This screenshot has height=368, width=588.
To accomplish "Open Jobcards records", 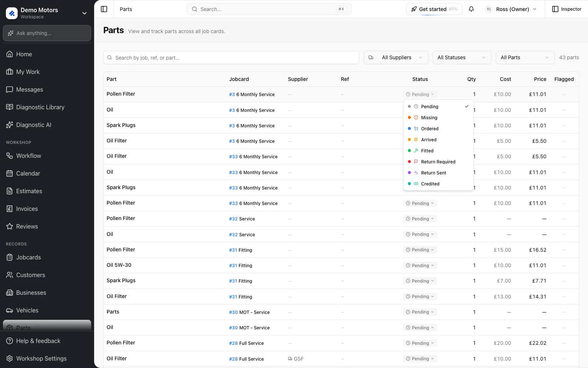I will pyautogui.click(x=47, y=257).
